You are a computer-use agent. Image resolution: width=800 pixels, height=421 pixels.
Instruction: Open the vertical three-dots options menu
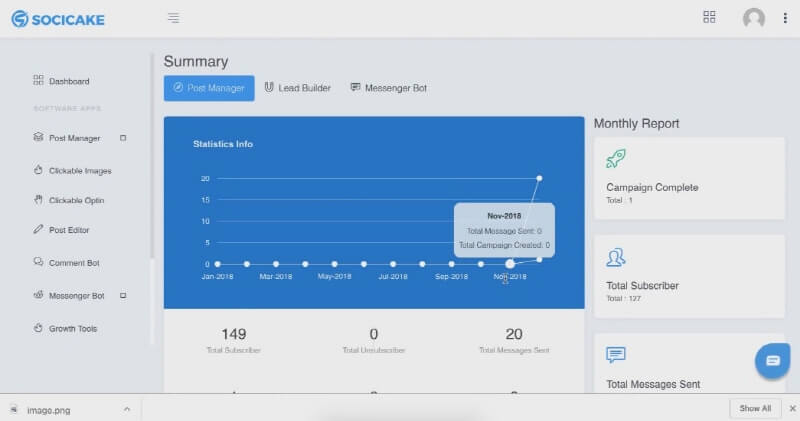(785, 18)
